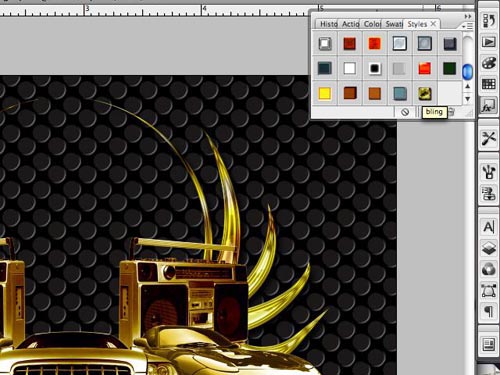Open the Layers panel icon in dock
Viewport: 500px width, 375px height.
pos(489,248)
